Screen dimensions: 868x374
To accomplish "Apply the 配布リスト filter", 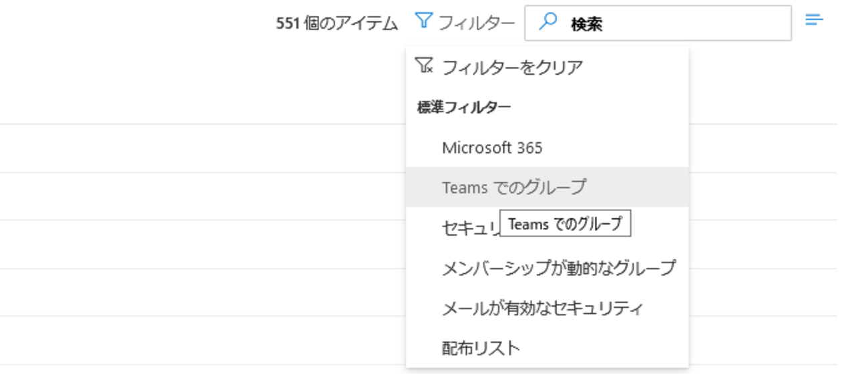I will (481, 348).
